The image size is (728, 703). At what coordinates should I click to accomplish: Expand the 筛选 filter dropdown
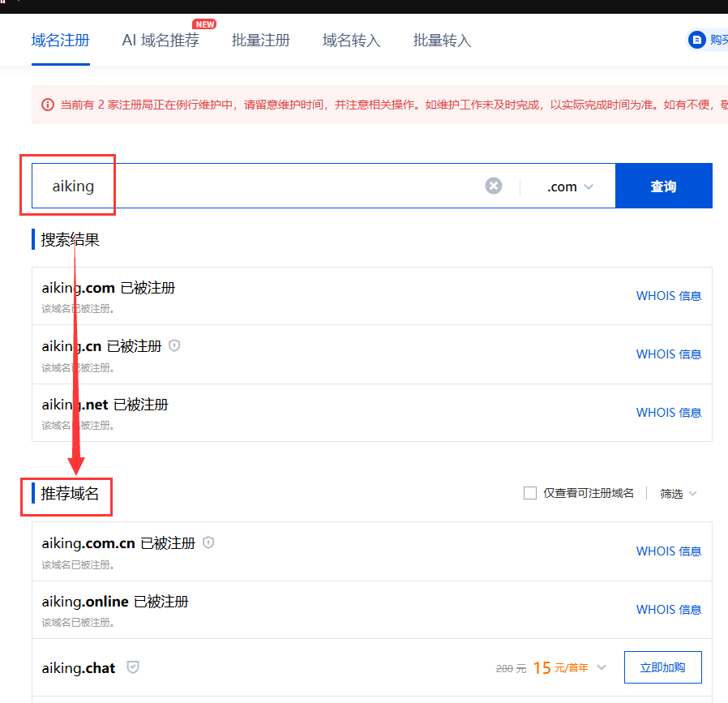(x=679, y=494)
